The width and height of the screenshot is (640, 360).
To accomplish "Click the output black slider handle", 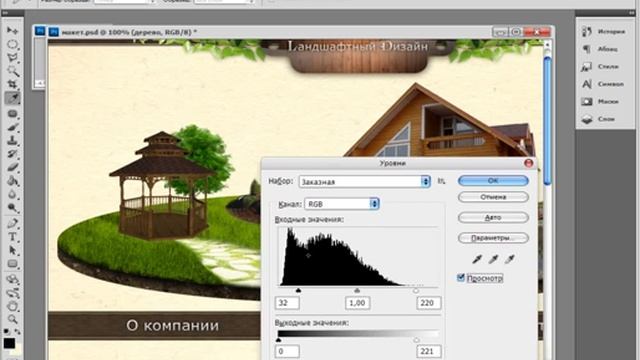I will coord(279,340).
